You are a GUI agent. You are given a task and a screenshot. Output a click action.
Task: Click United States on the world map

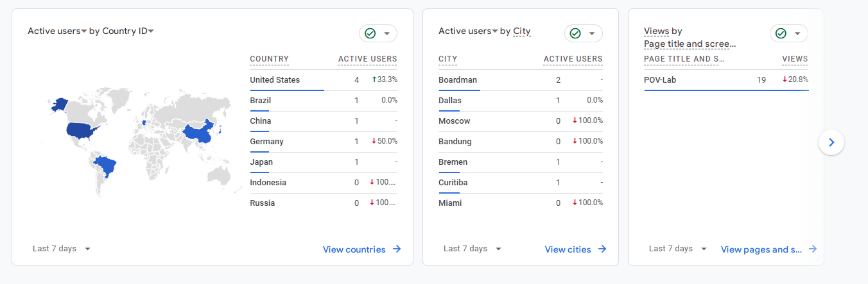(x=83, y=131)
